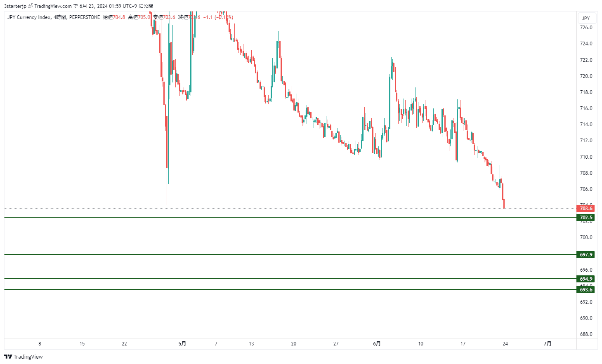
Task: Click price axis label 688.0
Action: point(586,334)
